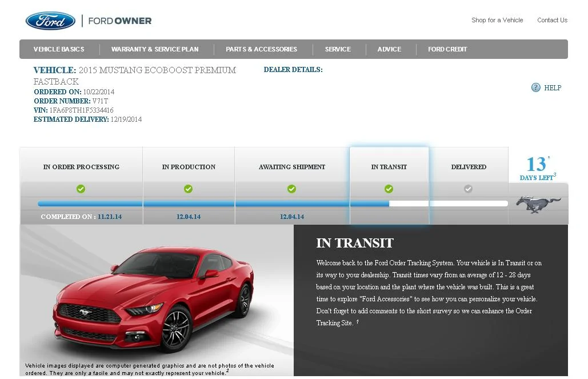Click the ordered on date 10/22/2014

click(99, 92)
